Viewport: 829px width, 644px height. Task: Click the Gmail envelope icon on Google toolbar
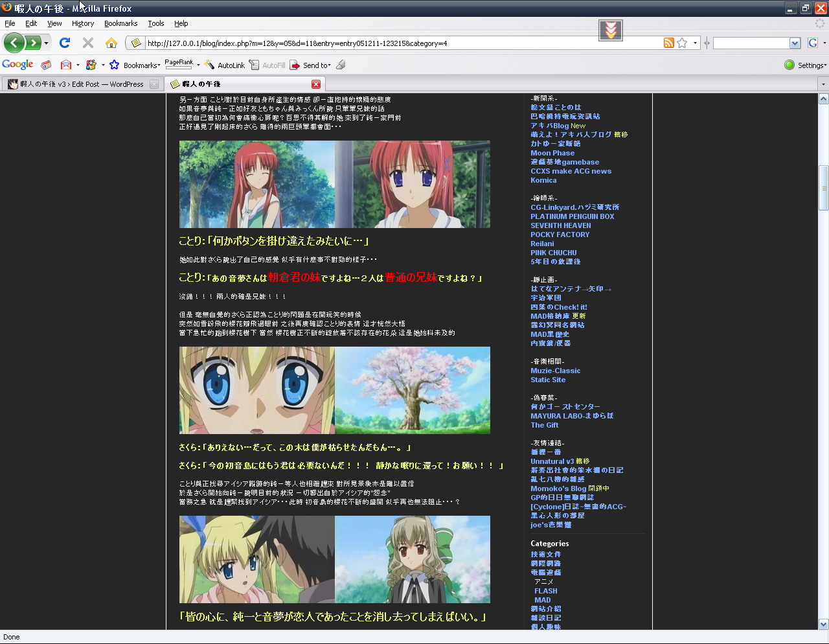tap(66, 65)
